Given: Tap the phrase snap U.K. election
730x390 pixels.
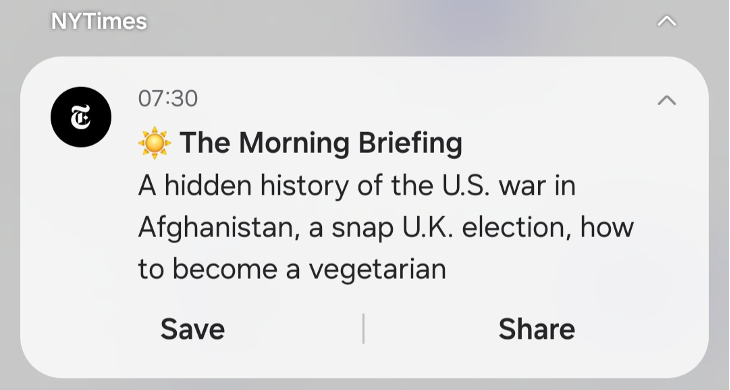Looking at the screenshot, I should 451,228.
